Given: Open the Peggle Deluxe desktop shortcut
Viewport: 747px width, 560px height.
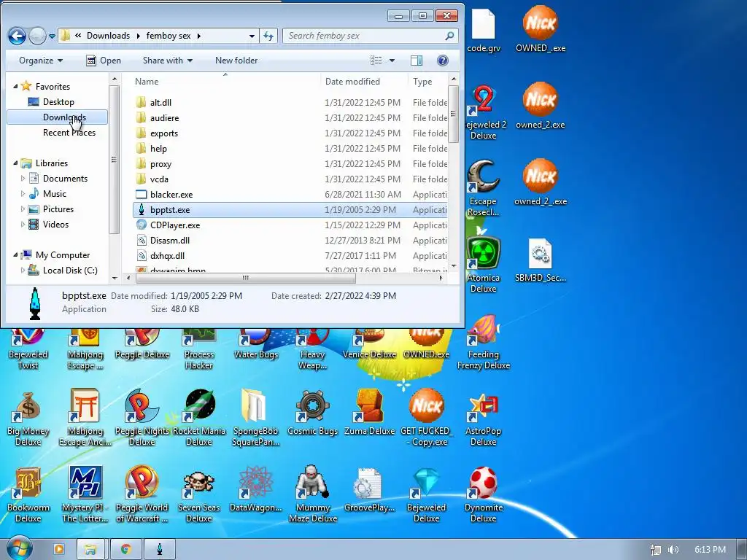Looking at the screenshot, I should pos(142,344).
